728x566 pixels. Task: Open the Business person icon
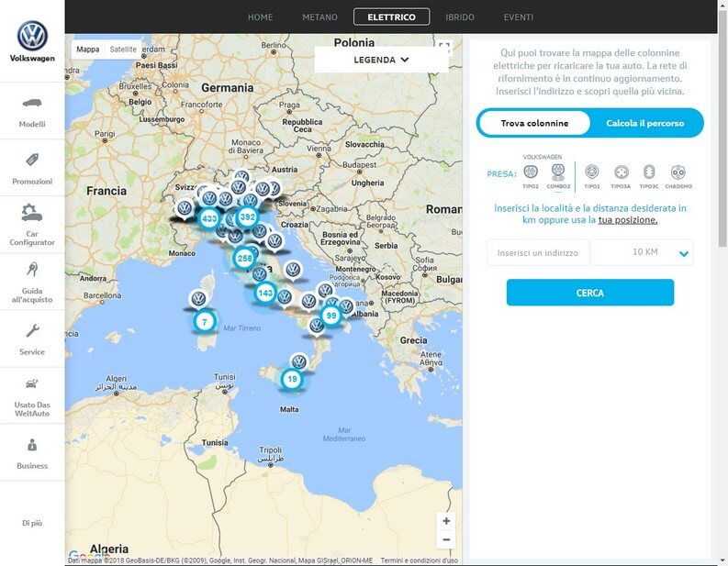(32, 444)
